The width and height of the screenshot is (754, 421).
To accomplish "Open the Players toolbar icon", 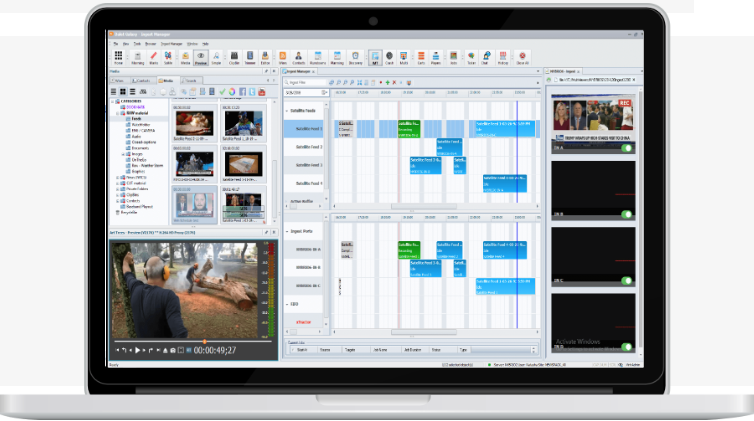I will click(x=436, y=57).
